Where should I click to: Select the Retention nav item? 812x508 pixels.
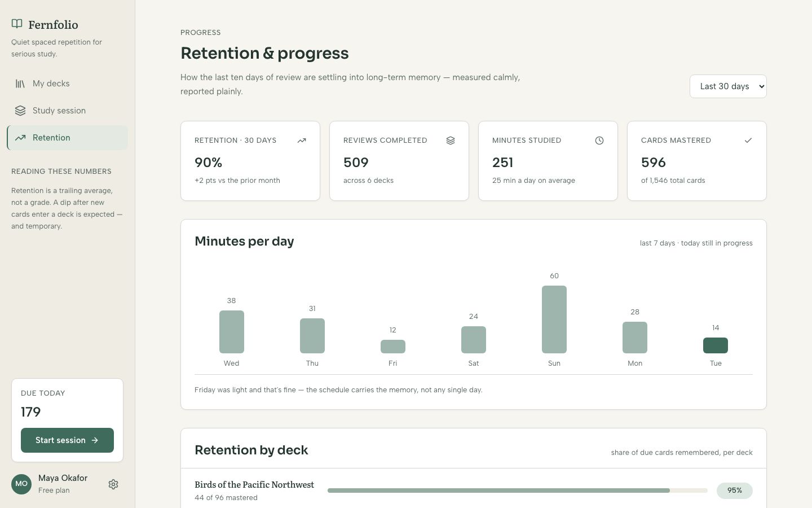pos(67,138)
